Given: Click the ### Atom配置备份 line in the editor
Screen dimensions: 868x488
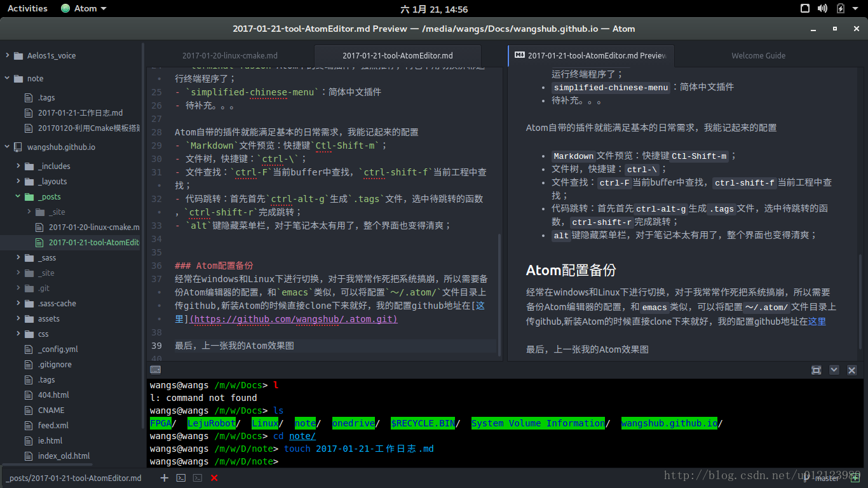Looking at the screenshot, I should click(x=214, y=266).
